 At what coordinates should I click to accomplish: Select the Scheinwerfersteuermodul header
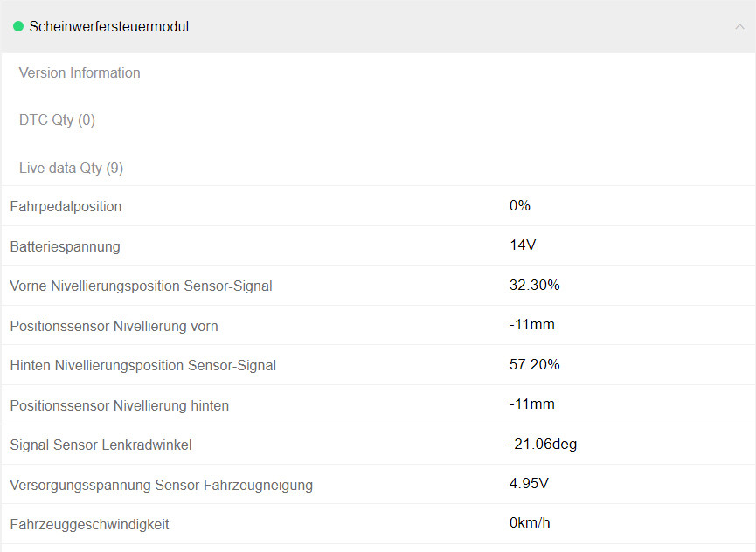click(x=108, y=27)
